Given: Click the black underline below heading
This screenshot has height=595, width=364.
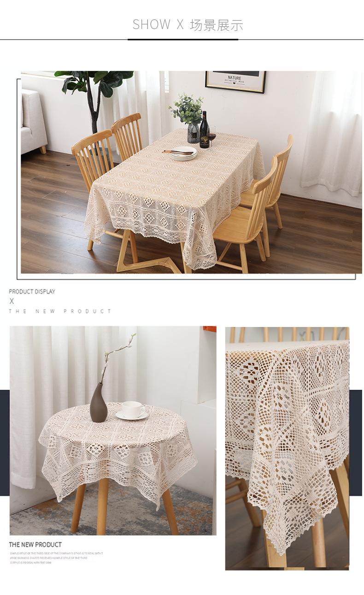Looking at the screenshot, I should click(x=183, y=40).
